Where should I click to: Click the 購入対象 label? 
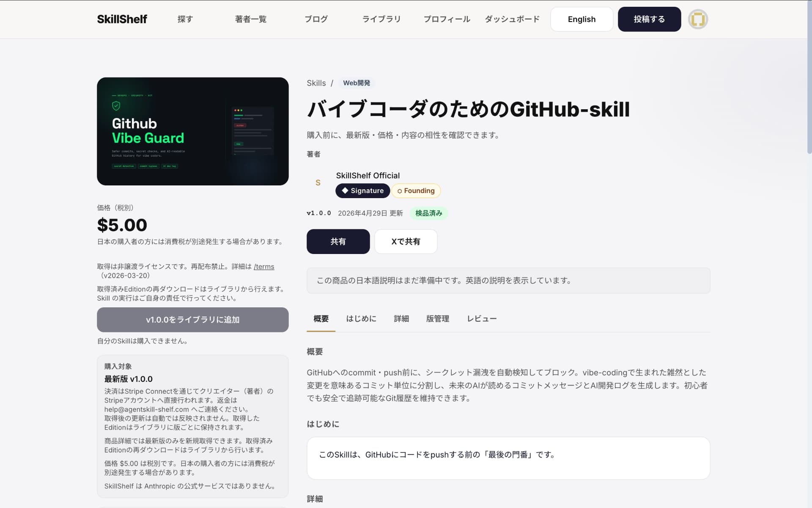[x=118, y=366]
